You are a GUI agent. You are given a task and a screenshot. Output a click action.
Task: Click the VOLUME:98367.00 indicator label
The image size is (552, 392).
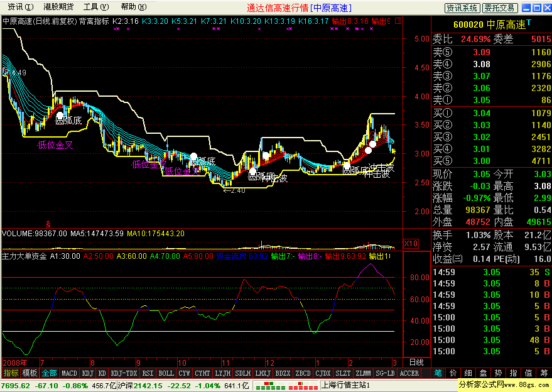(35, 234)
